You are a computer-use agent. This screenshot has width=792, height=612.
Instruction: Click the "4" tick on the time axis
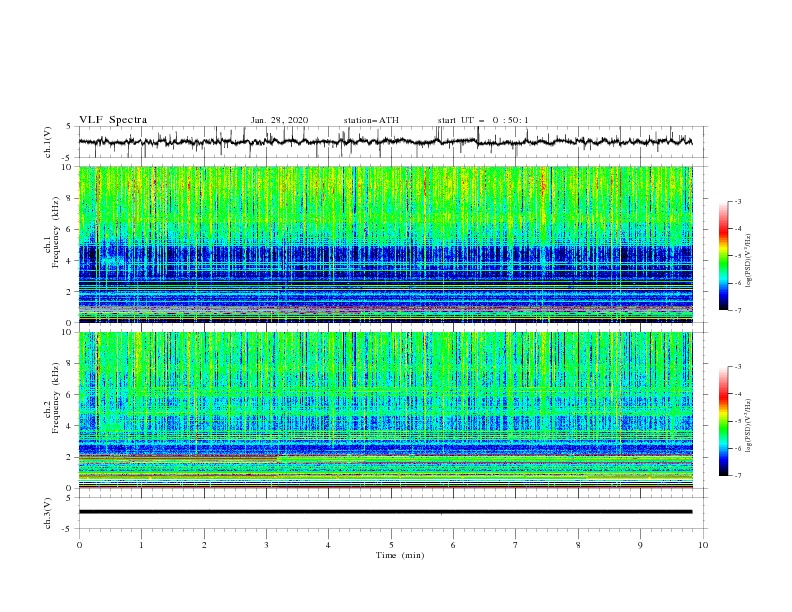(x=328, y=545)
